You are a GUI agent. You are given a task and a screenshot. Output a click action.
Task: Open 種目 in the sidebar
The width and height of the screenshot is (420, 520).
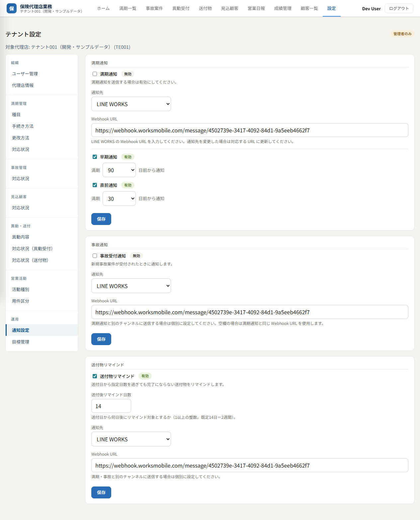(x=42, y=114)
